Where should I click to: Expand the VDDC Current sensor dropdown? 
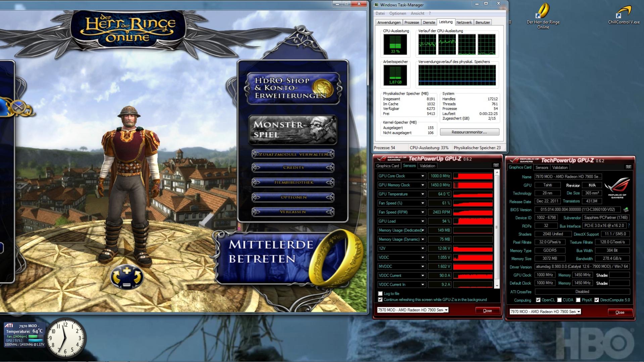coord(423,276)
